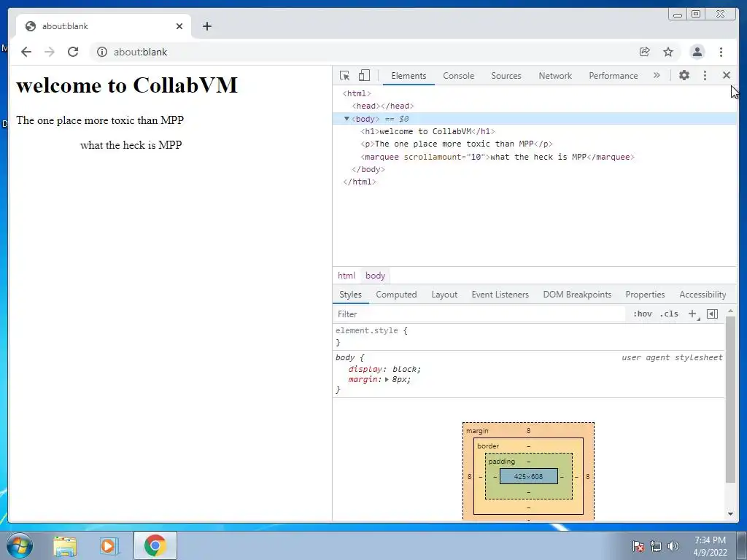Reload the page
747x560 pixels.
tap(73, 52)
